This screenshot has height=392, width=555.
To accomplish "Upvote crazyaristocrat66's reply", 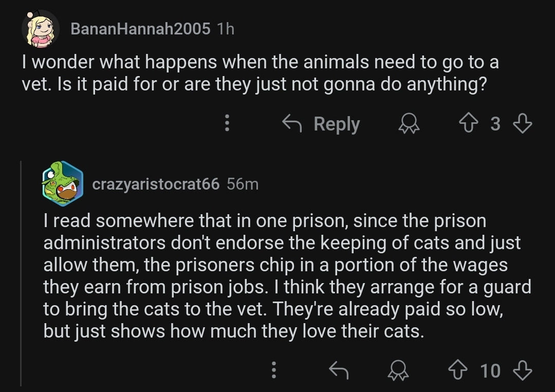I will pos(458,370).
